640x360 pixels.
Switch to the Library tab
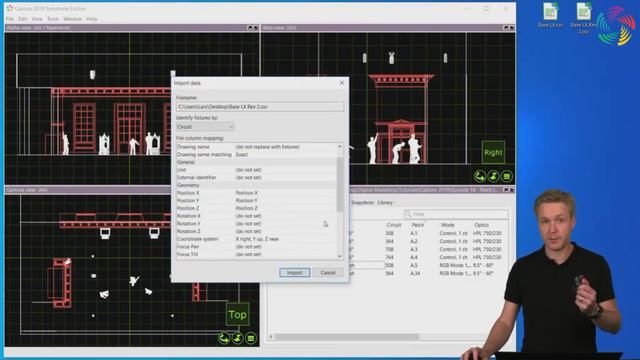pyautogui.click(x=385, y=202)
